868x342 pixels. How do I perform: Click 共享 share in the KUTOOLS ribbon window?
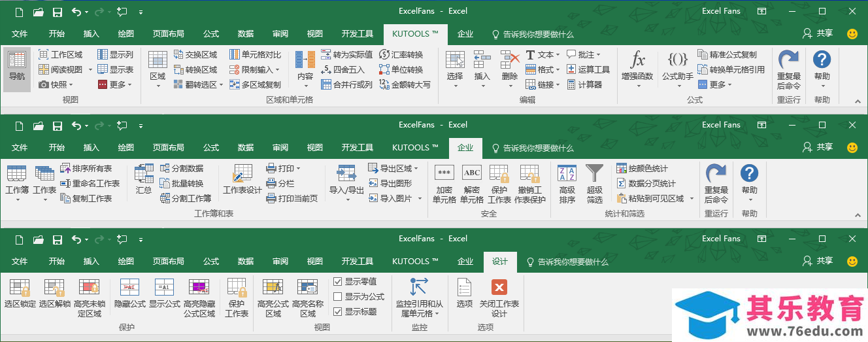(818, 34)
